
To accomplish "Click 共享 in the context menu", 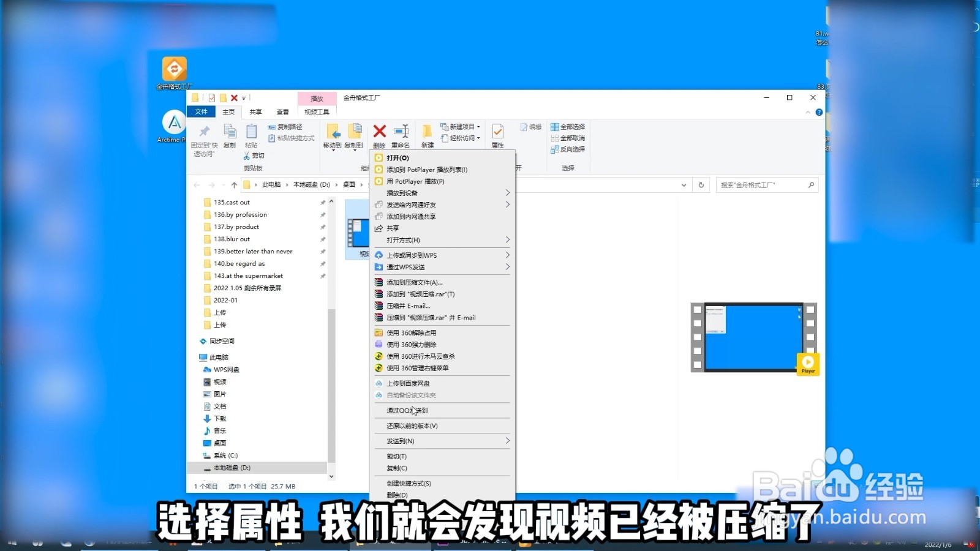I will click(x=442, y=228).
